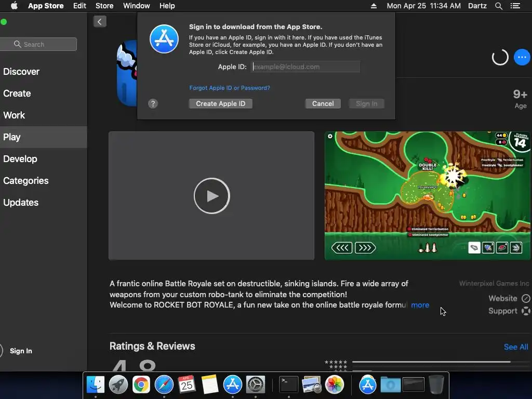532x399 pixels.
Task: Click the App Store icon beside Notes in dock
Action: (233, 385)
